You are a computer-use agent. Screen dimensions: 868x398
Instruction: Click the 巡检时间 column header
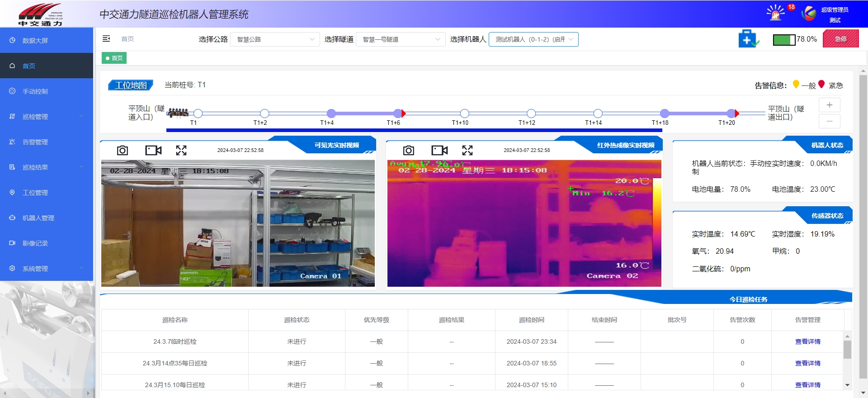(532, 320)
